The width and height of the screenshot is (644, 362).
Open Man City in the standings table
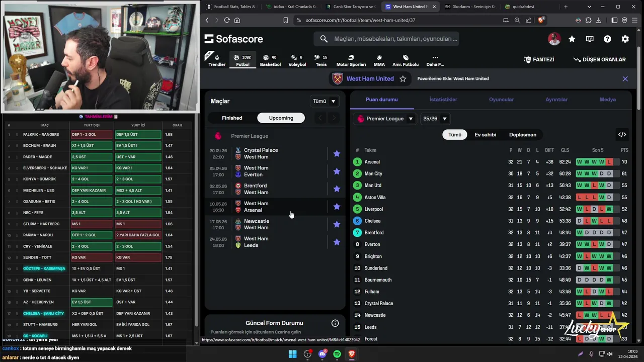(373, 173)
